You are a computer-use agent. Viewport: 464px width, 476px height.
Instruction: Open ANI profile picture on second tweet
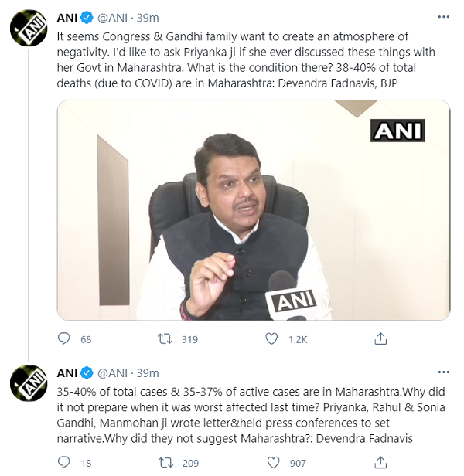[29, 382]
